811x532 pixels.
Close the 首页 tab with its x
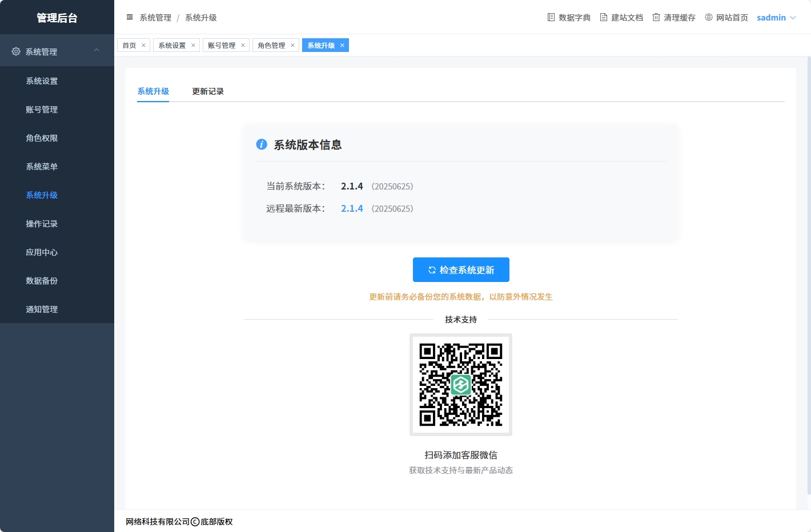coord(143,45)
